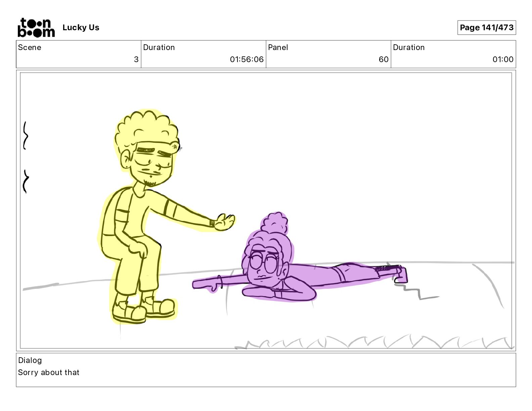This screenshot has width=532, height=411.
Task: Click the scene duration '01:56:06'
Action: [x=247, y=59]
